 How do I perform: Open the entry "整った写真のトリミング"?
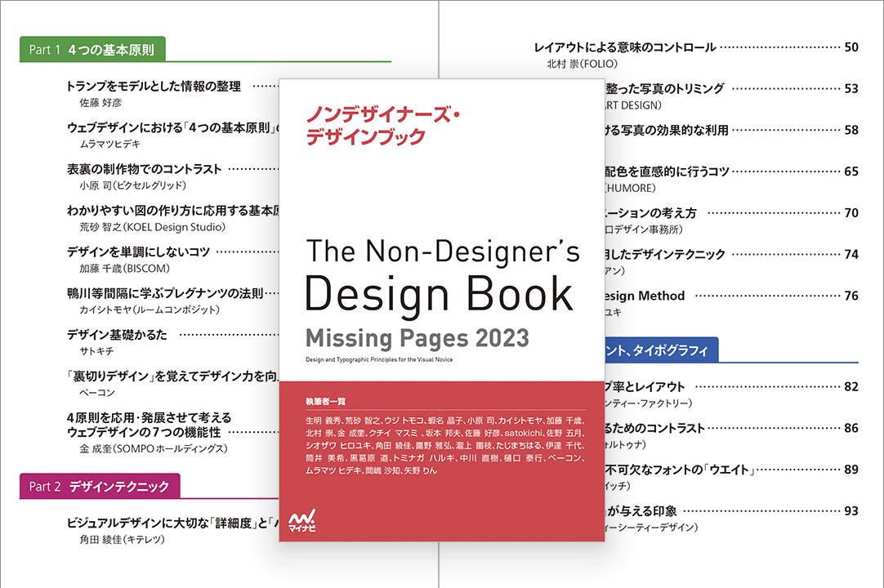click(x=665, y=89)
